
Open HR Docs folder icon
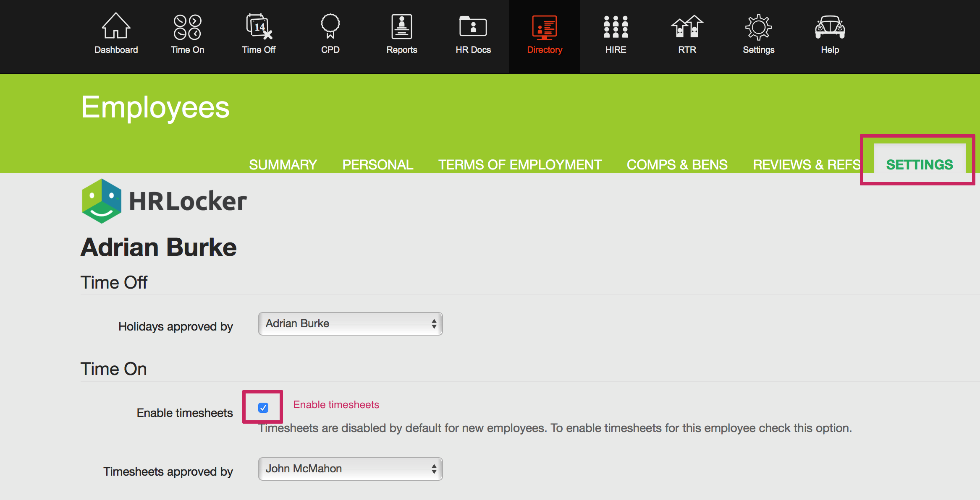[473, 26]
